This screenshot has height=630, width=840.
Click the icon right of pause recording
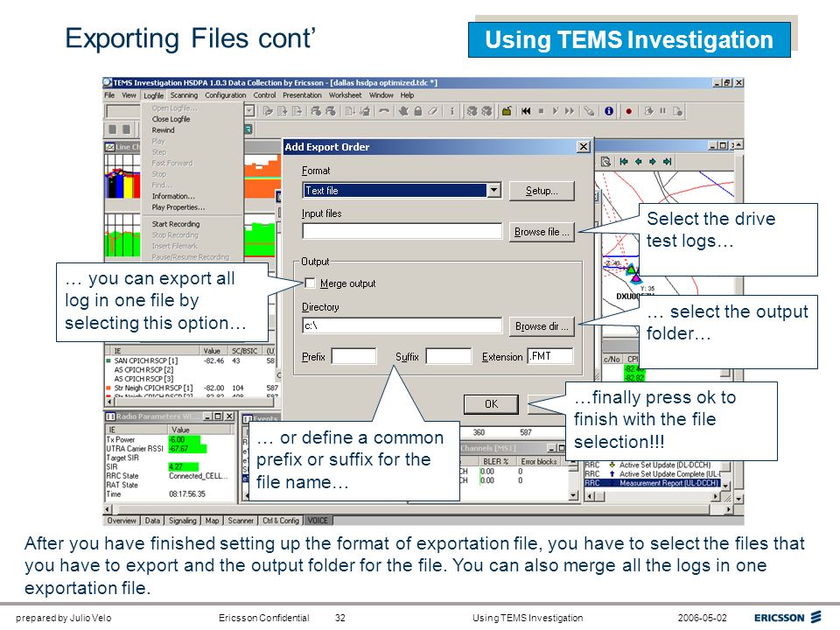pyautogui.click(x=677, y=111)
